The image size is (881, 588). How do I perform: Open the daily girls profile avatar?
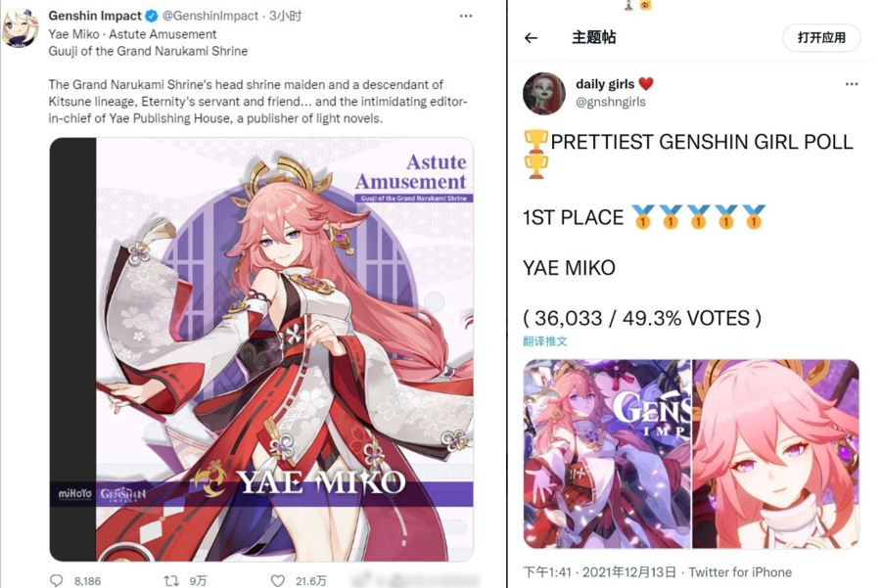544,93
